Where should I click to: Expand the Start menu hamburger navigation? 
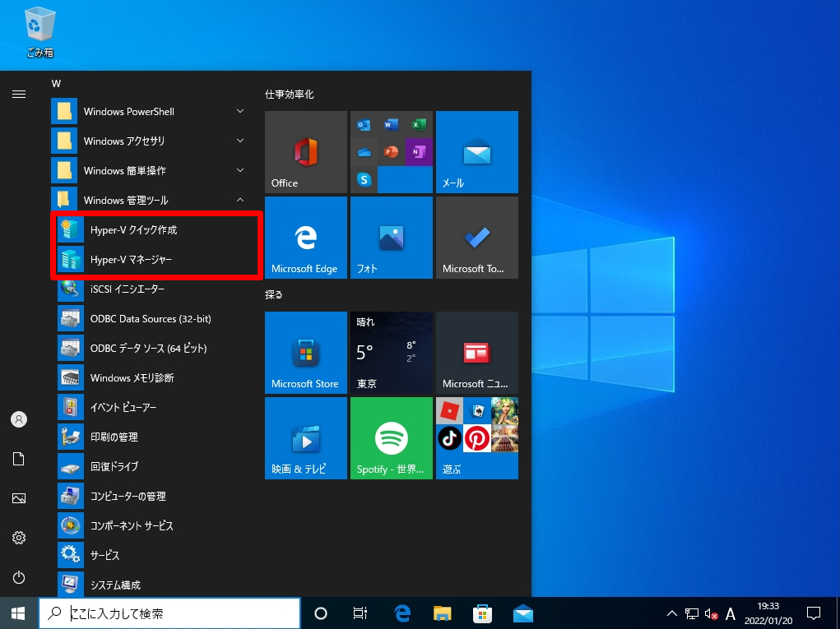19,95
